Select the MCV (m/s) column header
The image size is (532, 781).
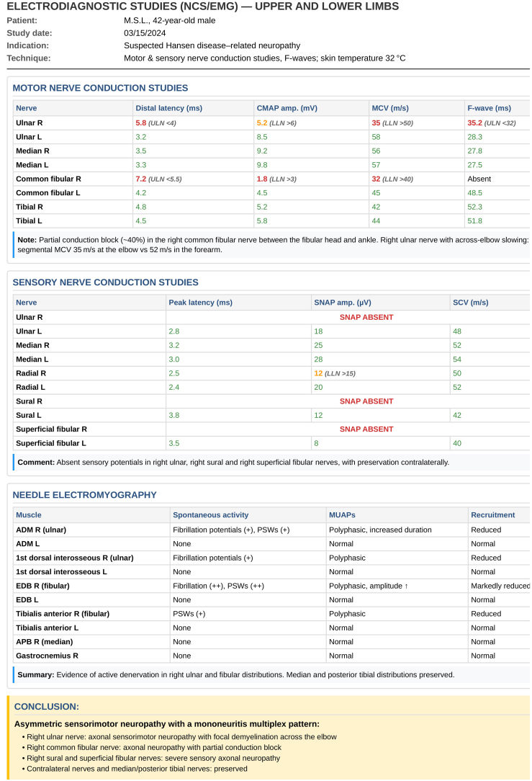pyautogui.click(x=389, y=108)
